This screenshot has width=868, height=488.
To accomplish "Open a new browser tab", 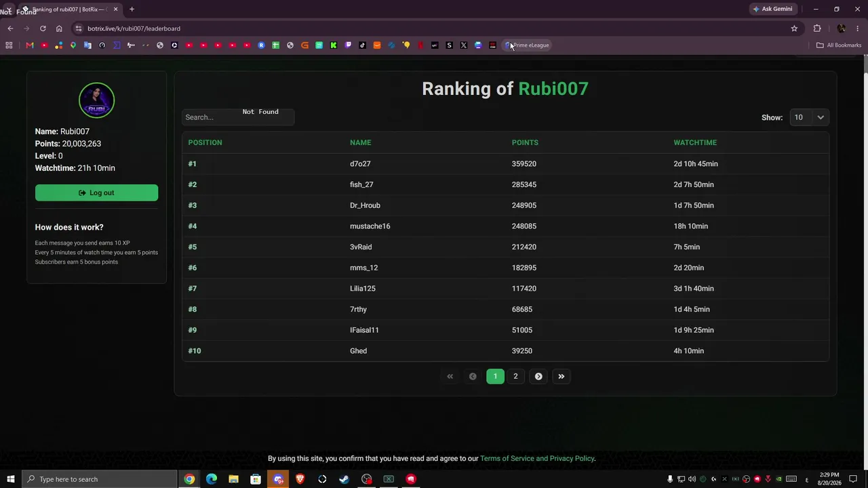I will (x=132, y=9).
